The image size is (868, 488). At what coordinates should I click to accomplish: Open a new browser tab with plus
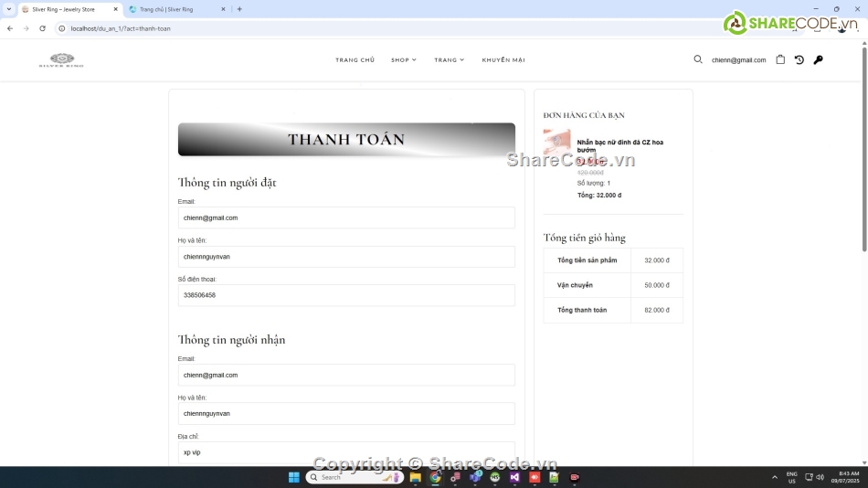point(239,9)
